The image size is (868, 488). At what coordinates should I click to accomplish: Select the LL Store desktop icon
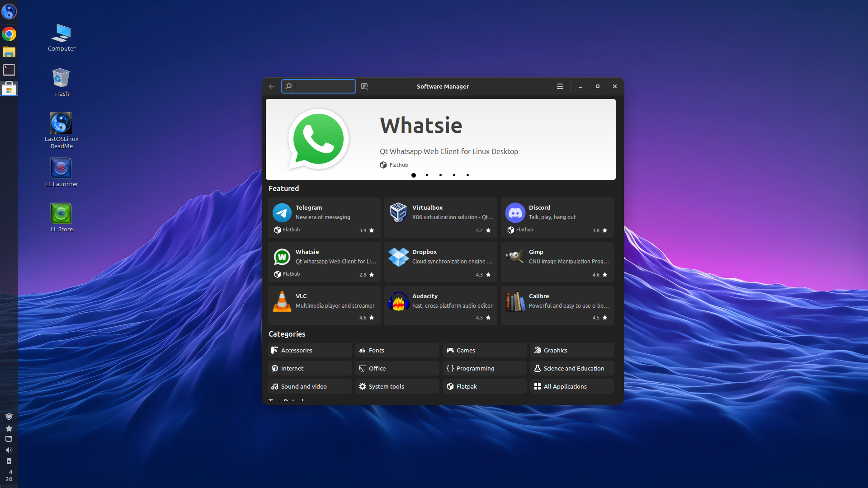pos(61,218)
